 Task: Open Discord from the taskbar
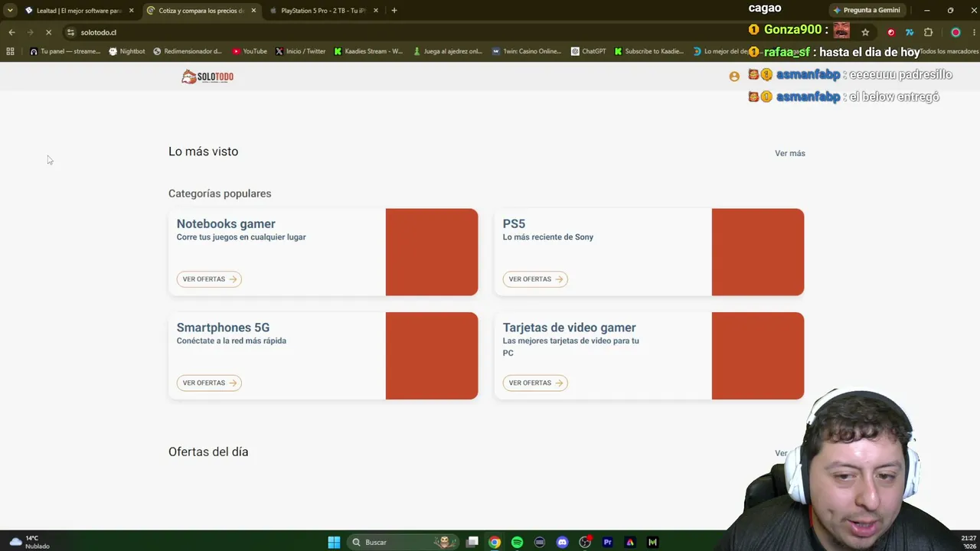(x=562, y=542)
